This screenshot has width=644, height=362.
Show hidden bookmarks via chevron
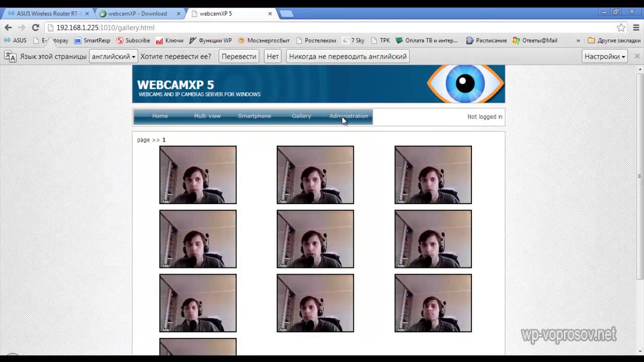(x=578, y=40)
